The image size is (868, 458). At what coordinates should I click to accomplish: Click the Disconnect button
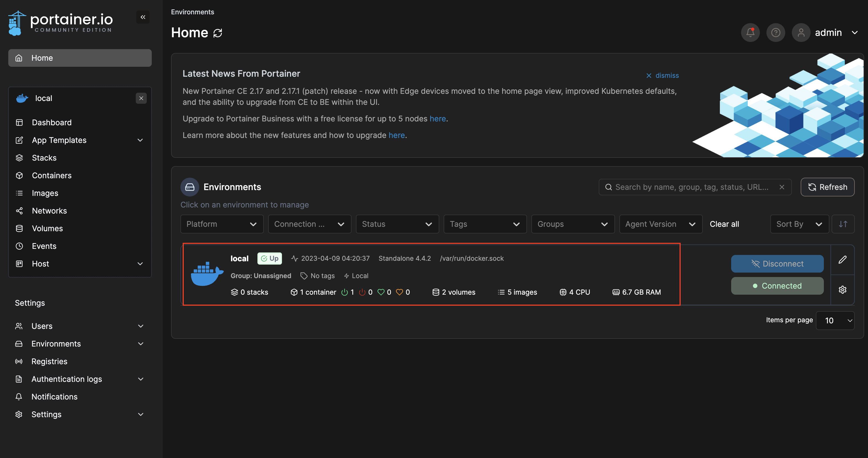click(x=777, y=263)
